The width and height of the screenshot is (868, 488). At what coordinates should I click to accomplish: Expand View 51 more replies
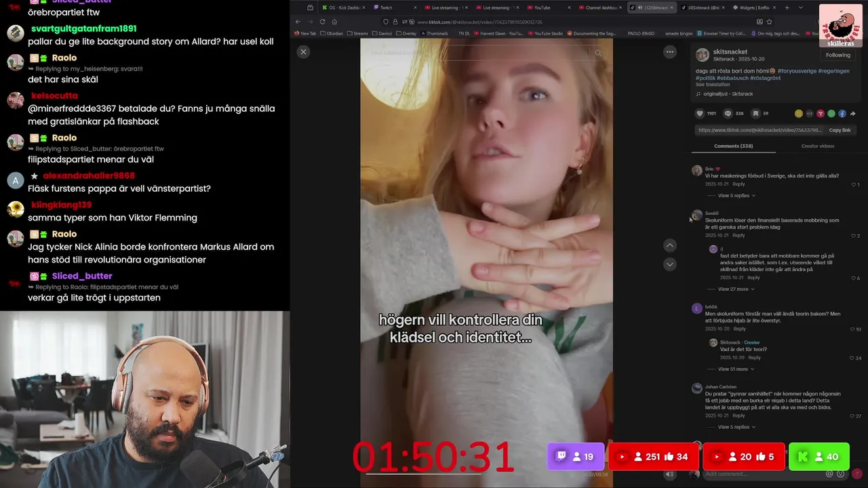[736, 369]
